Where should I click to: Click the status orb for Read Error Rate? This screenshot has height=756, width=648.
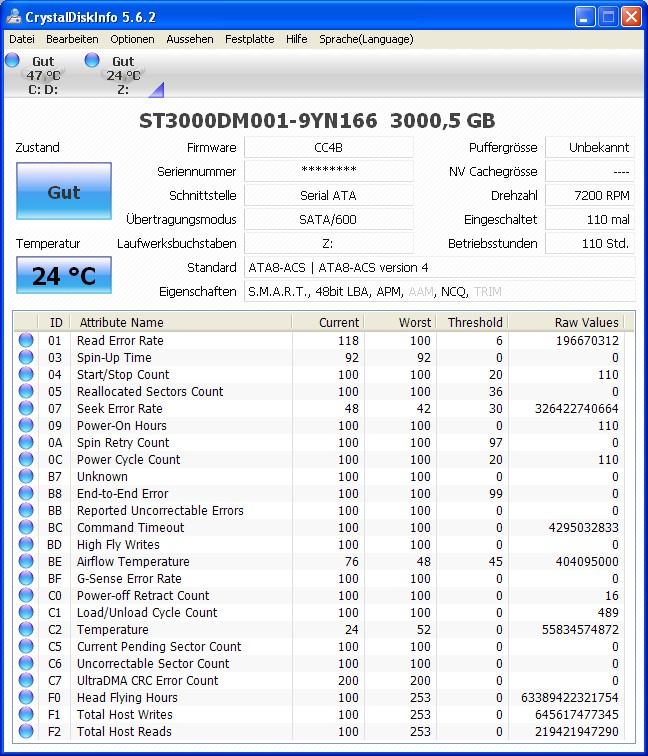(x=26, y=340)
